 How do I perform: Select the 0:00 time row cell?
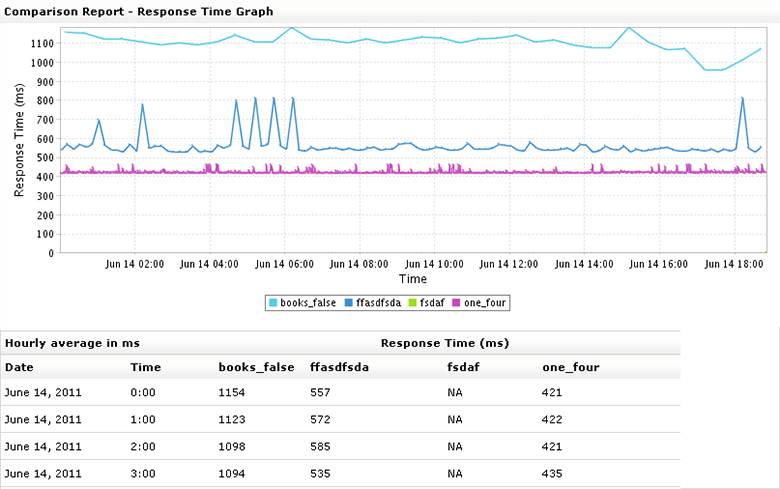(x=143, y=393)
